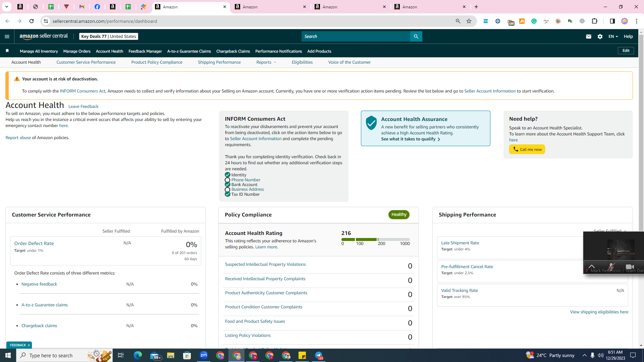
Task: Open the Late Shipment Rate link
Action: (x=460, y=243)
